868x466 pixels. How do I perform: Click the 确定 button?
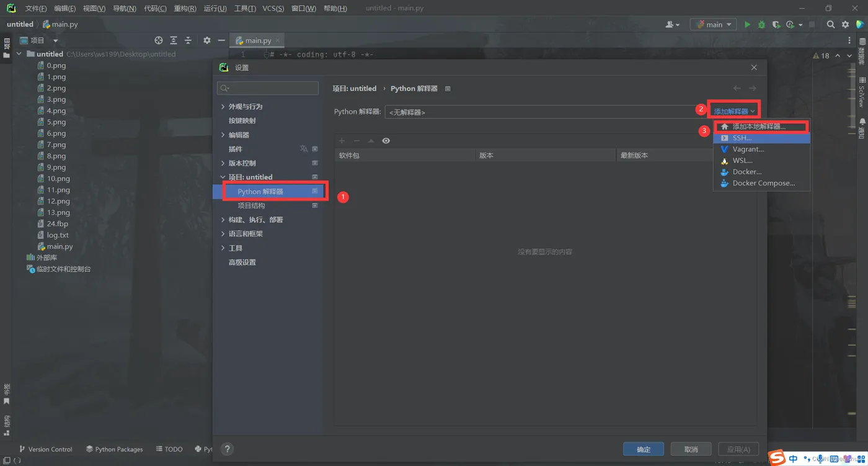[644, 449]
